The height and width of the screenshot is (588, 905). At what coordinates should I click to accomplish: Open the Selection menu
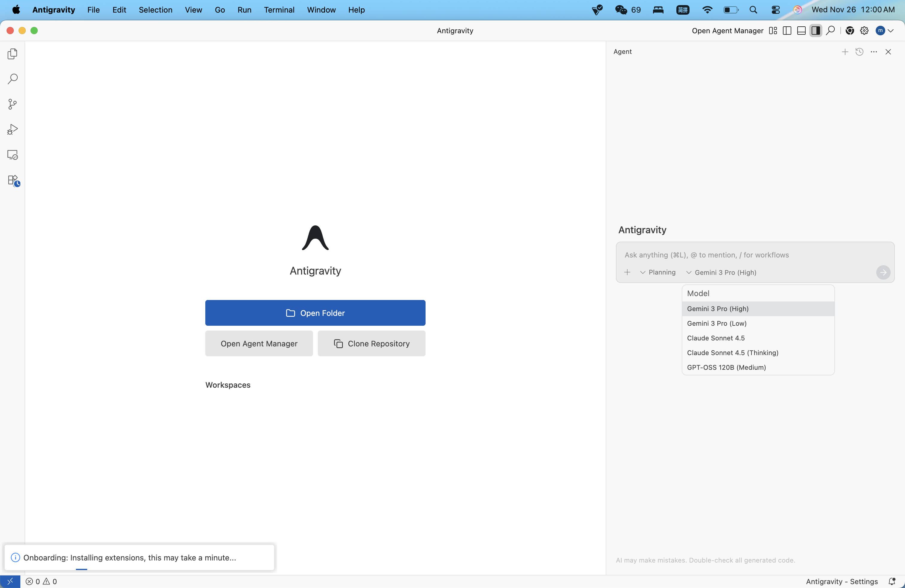point(155,10)
